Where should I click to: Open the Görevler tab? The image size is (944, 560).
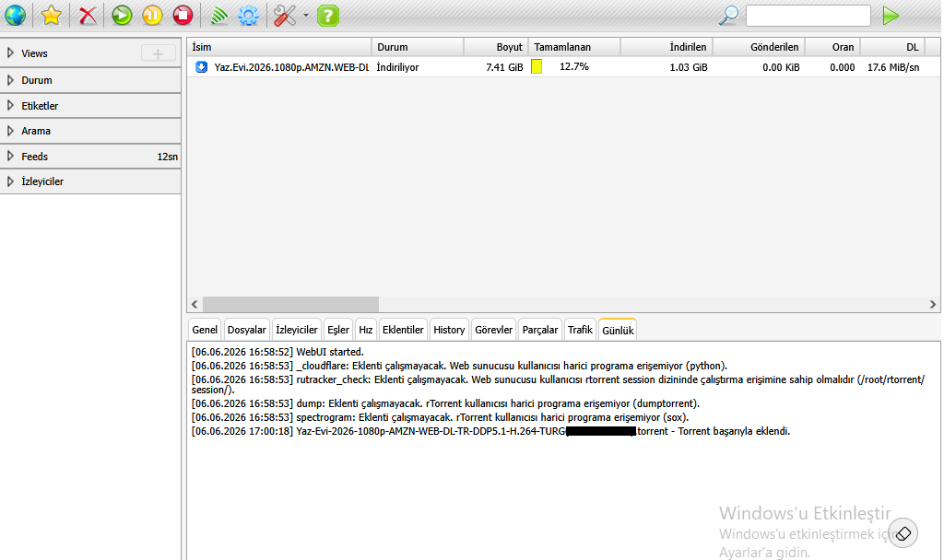(494, 330)
